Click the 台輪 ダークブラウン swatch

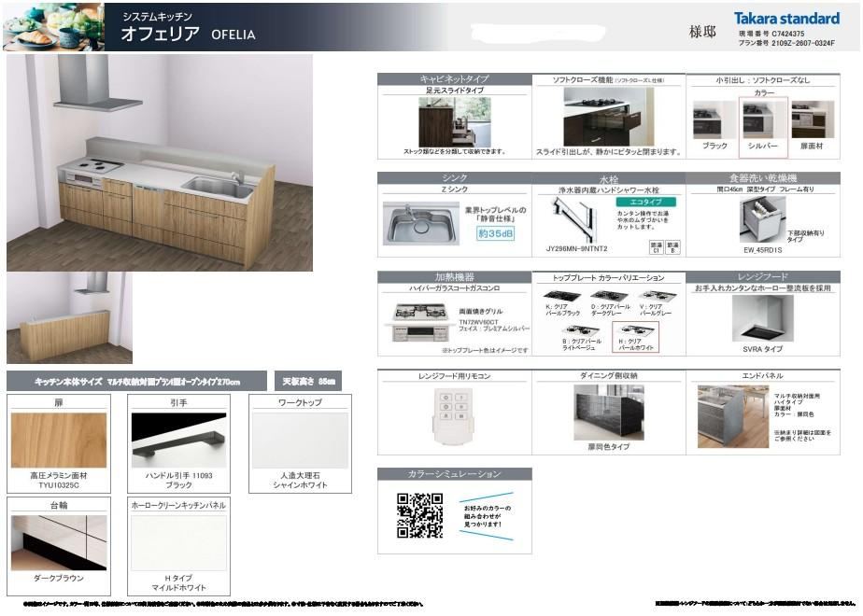pos(59,543)
